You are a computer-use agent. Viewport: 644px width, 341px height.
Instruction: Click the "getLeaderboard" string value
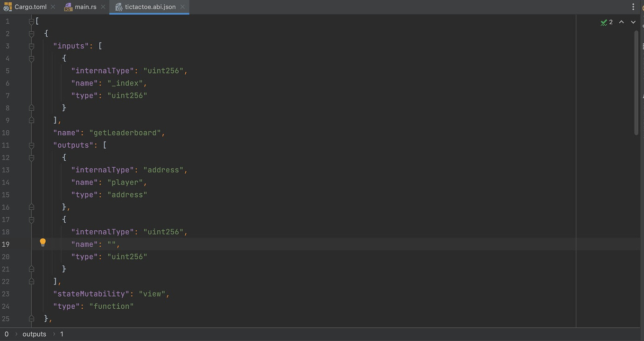[x=125, y=133]
